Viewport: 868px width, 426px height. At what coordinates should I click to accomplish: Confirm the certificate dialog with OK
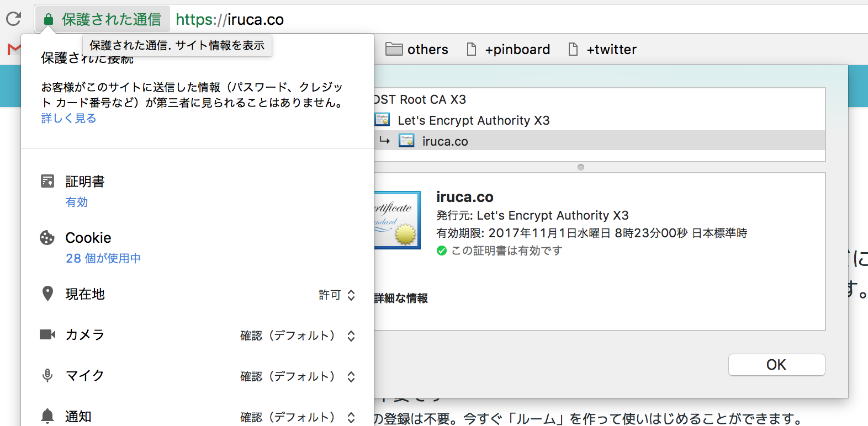[x=776, y=365]
